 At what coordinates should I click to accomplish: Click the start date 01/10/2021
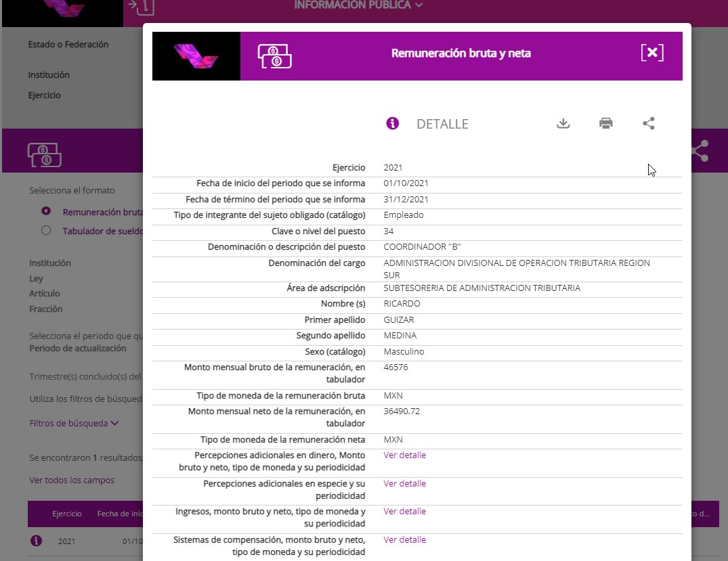[406, 183]
